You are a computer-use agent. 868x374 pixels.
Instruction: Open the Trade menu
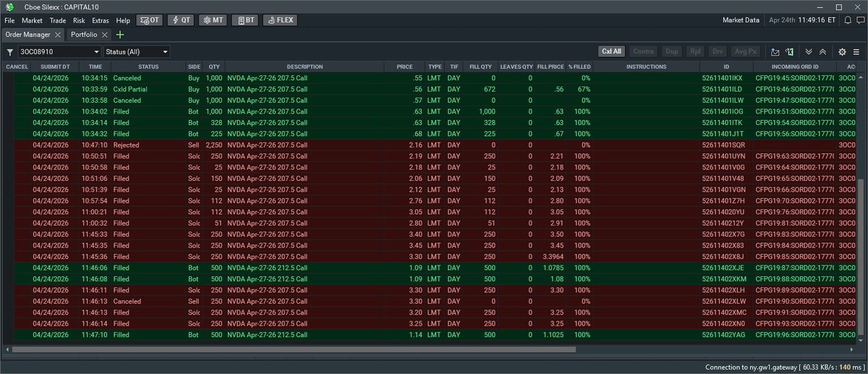tap(58, 20)
